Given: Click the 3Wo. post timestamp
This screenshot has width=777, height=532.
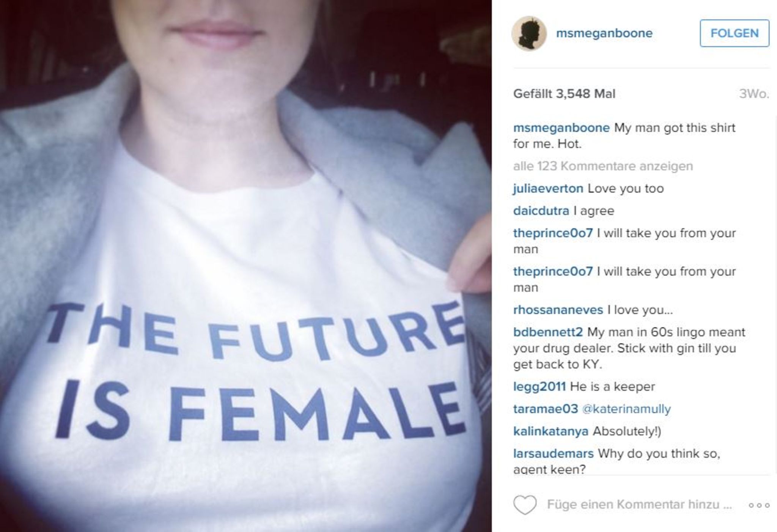Looking at the screenshot, I should tap(754, 94).
